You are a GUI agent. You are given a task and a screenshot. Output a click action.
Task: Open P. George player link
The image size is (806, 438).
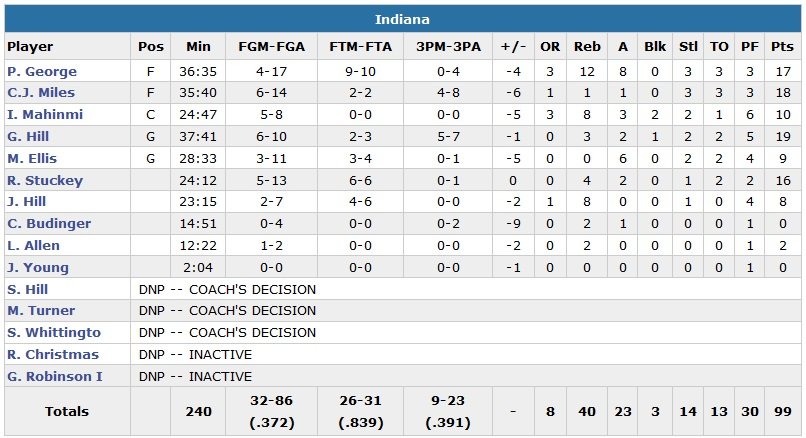35,71
